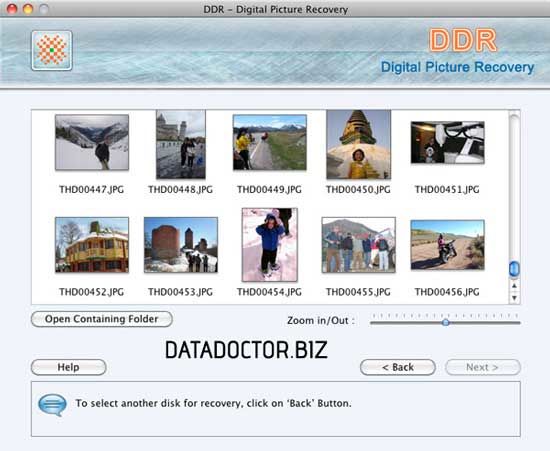Go back with the < Back button
This screenshot has height=451, width=550.
(x=398, y=367)
